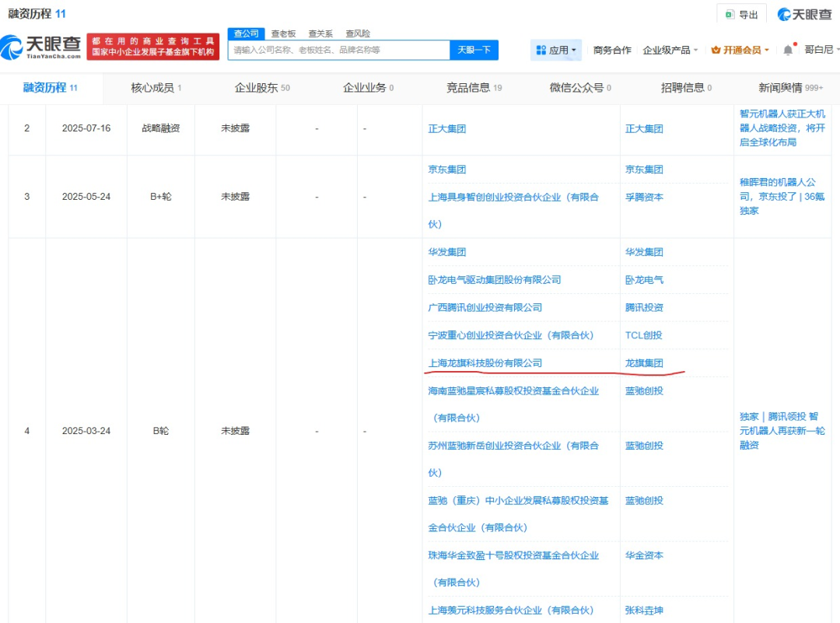
Task: Click the company name search input field
Action: 338,50
